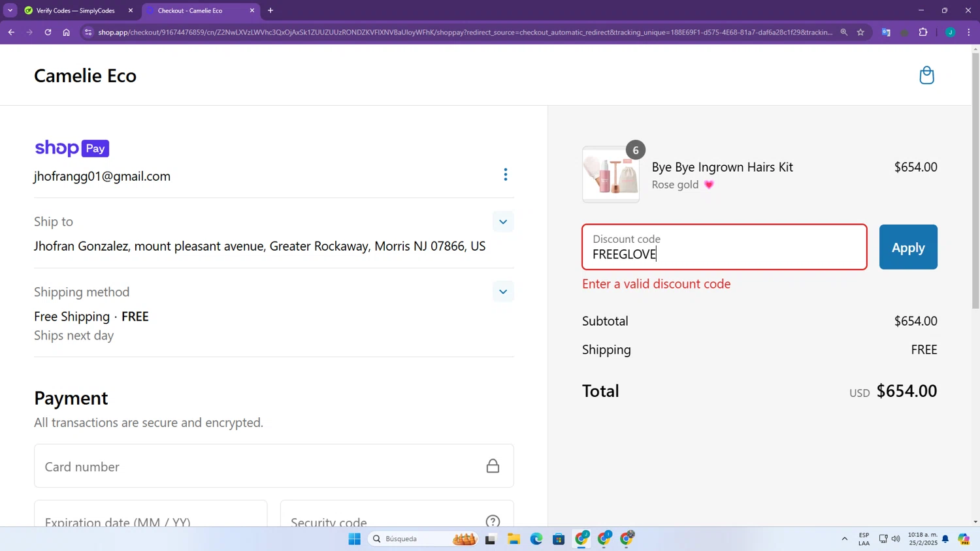Open the browser extensions puzzle icon
Viewport: 980px width, 551px height.
[x=923, y=32]
